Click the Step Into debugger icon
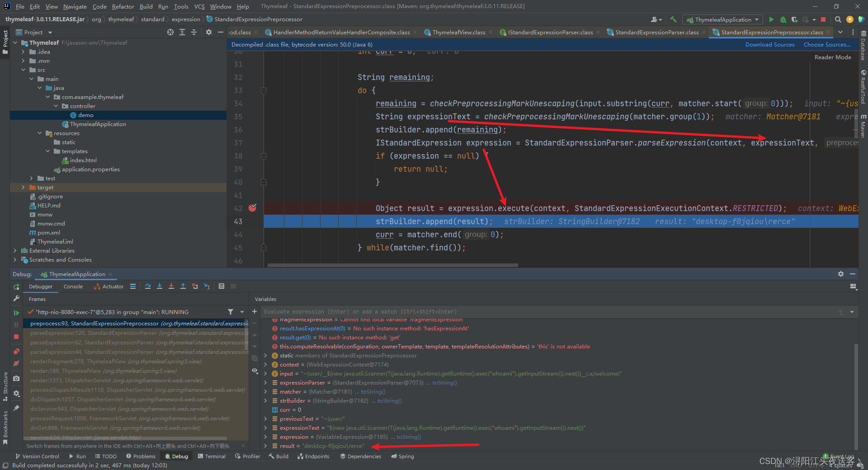The width and height of the screenshot is (868, 470). tap(160, 286)
